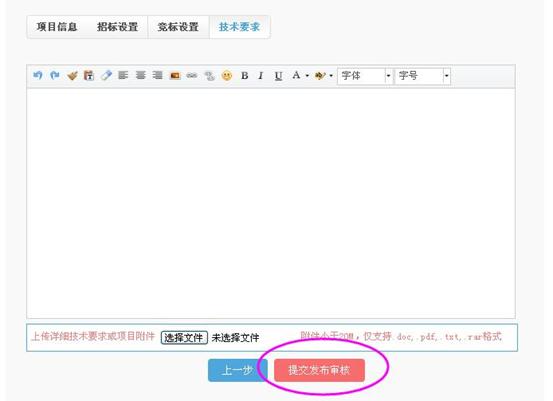
Task: Align text to the left
Action: click(x=123, y=75)
